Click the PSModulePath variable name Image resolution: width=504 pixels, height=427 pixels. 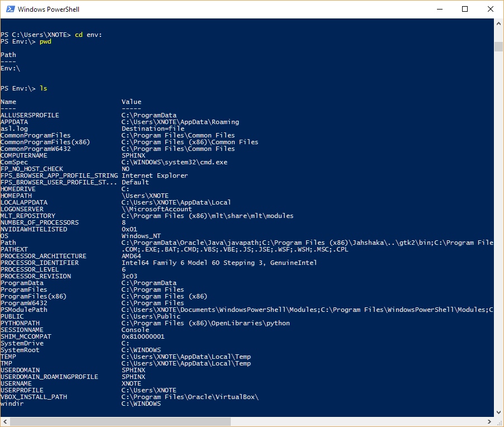coord(24,310)
